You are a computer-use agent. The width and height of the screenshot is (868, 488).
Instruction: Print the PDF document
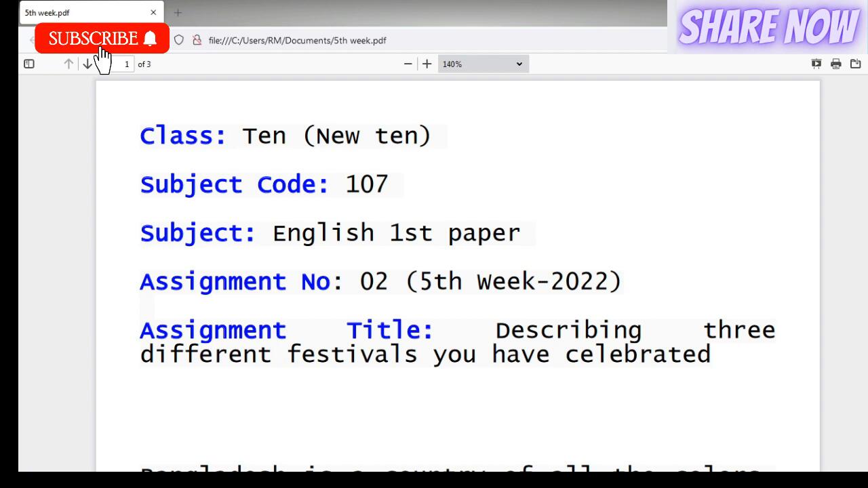[836, 64]
